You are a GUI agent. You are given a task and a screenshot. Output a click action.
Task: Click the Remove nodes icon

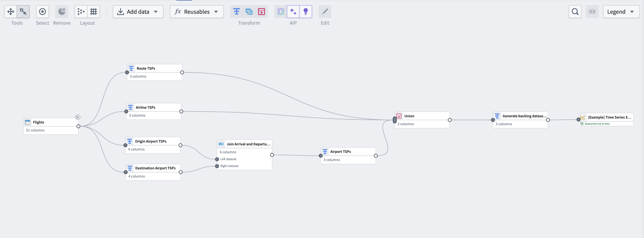(62, 12)
